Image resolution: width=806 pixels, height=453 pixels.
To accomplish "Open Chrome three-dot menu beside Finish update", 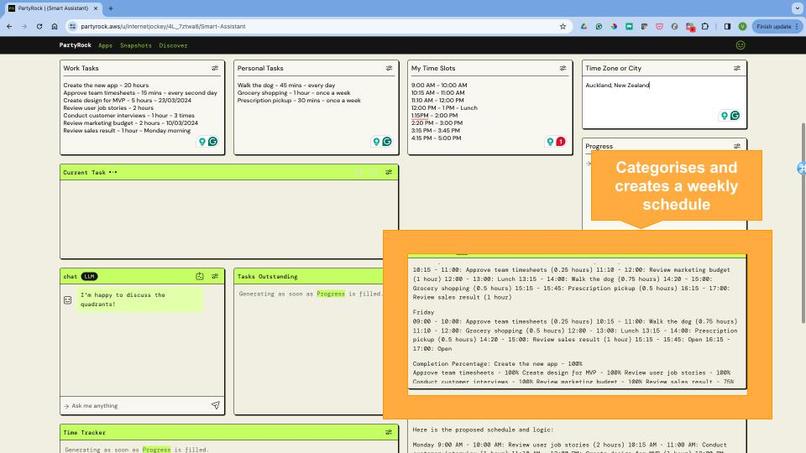I will (797, 26).
